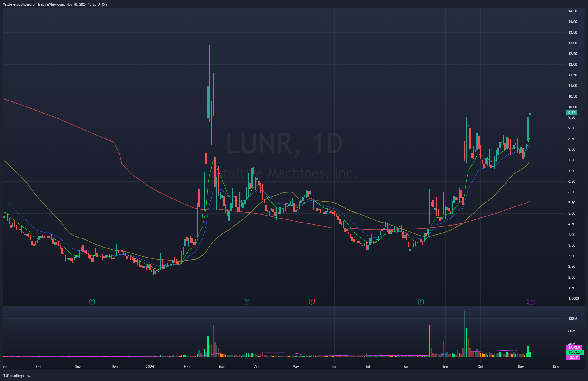Image resolution: width=588 pixels, height=381 pixels.
Task: Click the 14.50 price axis label
Action: 572,11
